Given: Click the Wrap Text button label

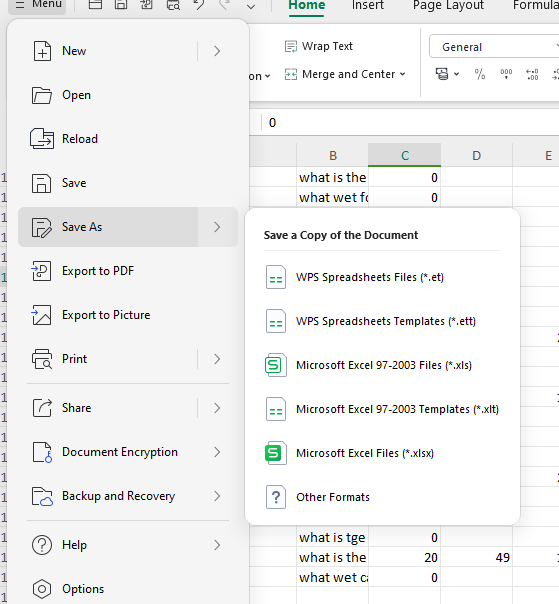Looking at the screenshot, I should click(x=327, y=46).
